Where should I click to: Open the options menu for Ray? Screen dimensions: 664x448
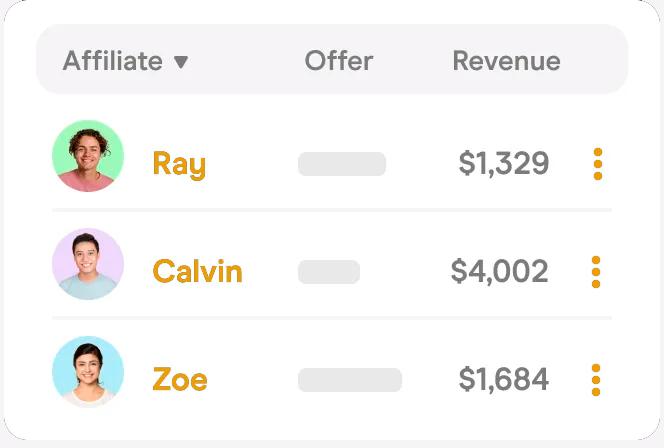[x=597, y=164]
